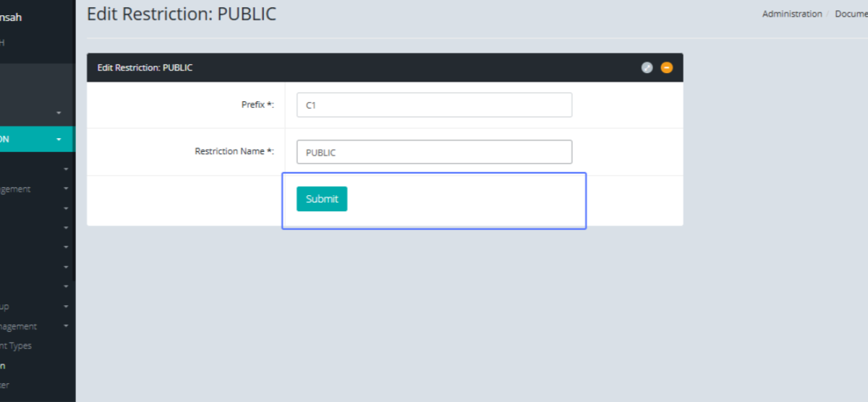This screenshot has height=402, width=868.
Task: Expand the Management arrow just above Document Types
Action: 66,326
